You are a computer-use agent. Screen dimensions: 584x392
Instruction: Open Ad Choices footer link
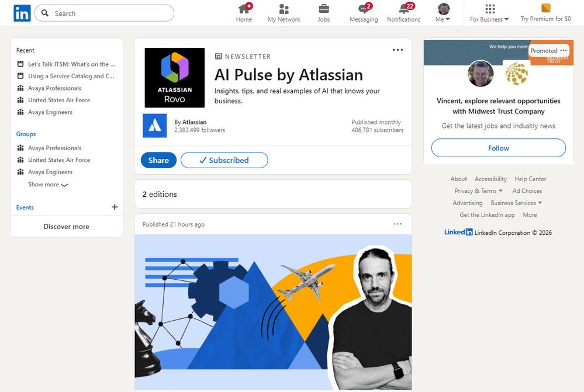pyautogui.click(x=527, y=191)
